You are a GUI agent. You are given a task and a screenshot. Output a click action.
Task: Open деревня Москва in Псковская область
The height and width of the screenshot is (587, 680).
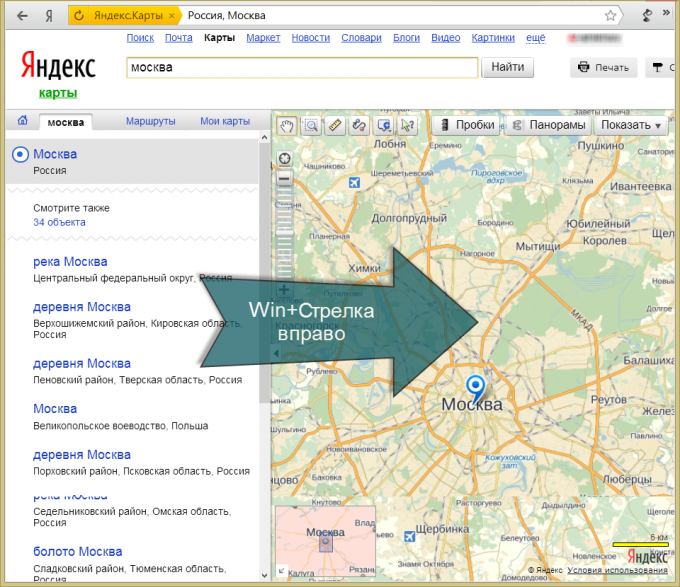[82, 455]
